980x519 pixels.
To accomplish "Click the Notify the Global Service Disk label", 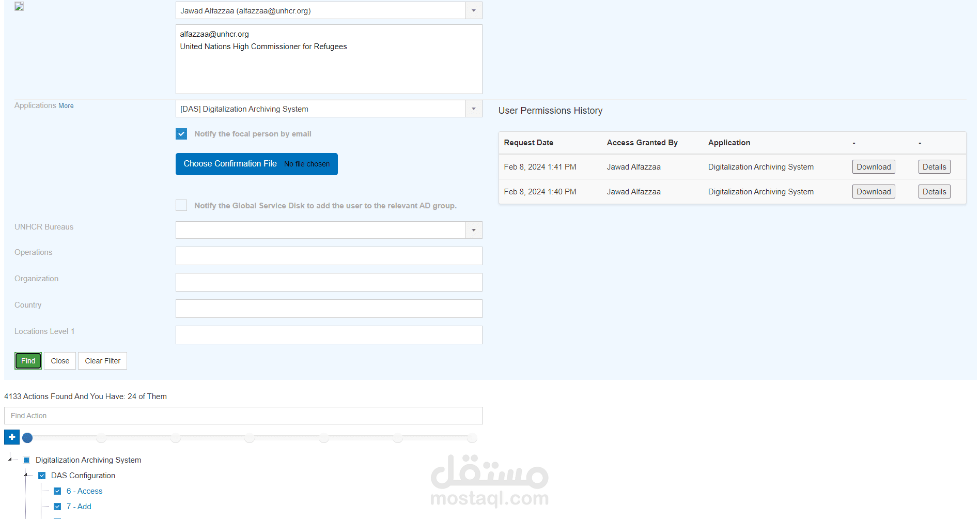I will (x=325, y=206).
